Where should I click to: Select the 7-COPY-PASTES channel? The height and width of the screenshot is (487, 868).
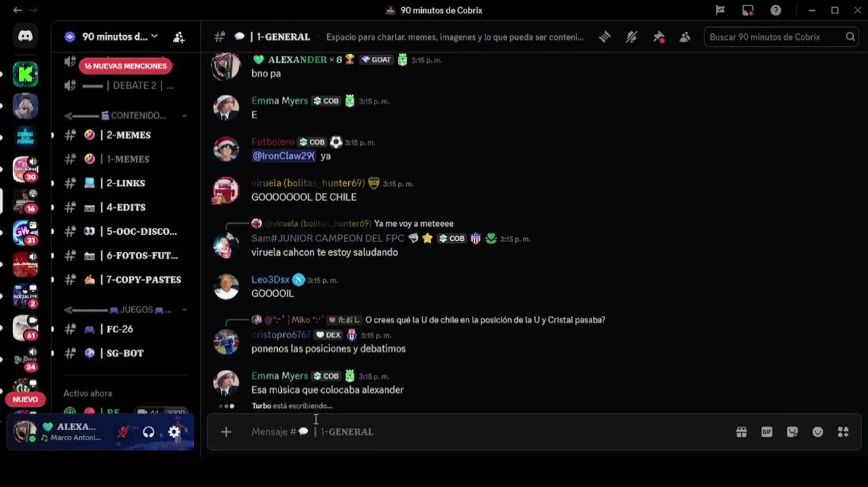[125, 279]
